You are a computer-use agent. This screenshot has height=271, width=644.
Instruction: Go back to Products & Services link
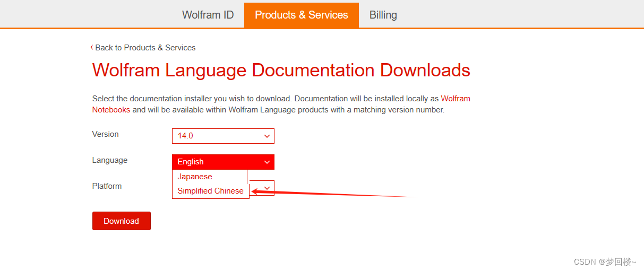tap(143, 48)
